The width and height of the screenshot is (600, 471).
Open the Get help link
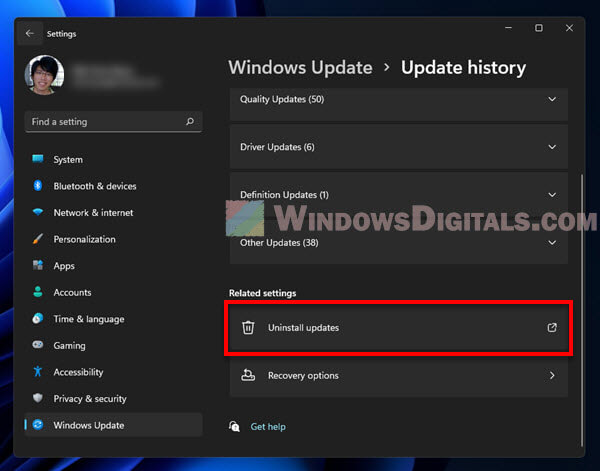(x=268, y=427)
